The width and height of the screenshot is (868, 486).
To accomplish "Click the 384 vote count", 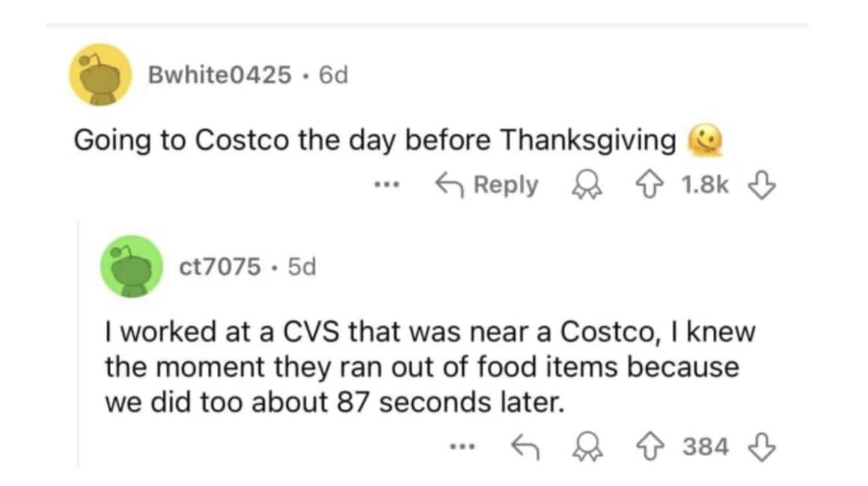I will point(705,447).
